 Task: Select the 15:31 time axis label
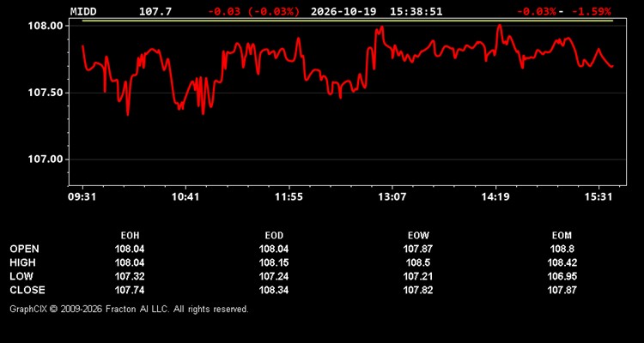[598, 197]
